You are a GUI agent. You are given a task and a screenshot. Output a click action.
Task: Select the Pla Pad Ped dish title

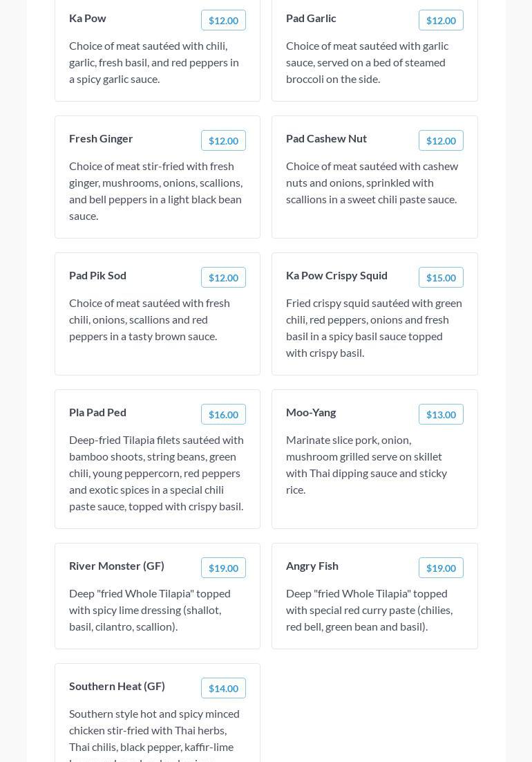97,412
